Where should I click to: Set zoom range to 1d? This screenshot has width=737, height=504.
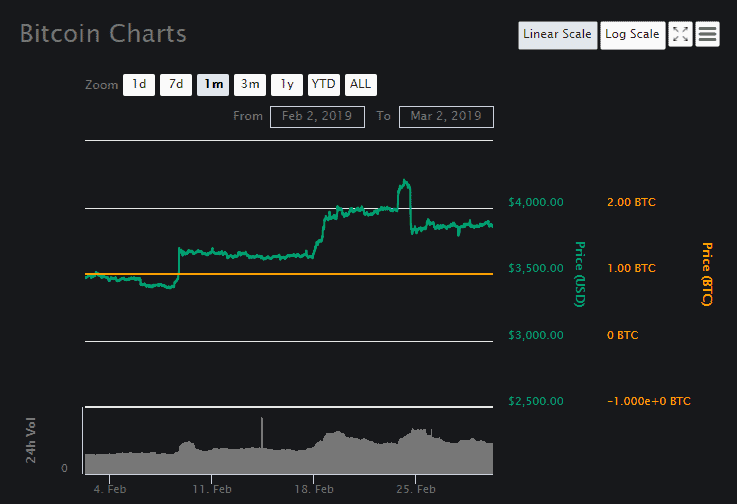(139, 85)
